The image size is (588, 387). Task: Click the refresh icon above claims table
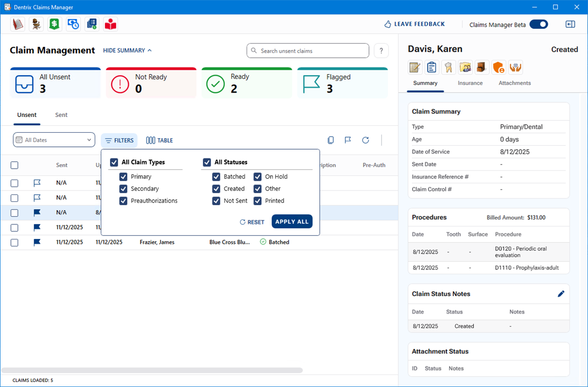[365, 140]
